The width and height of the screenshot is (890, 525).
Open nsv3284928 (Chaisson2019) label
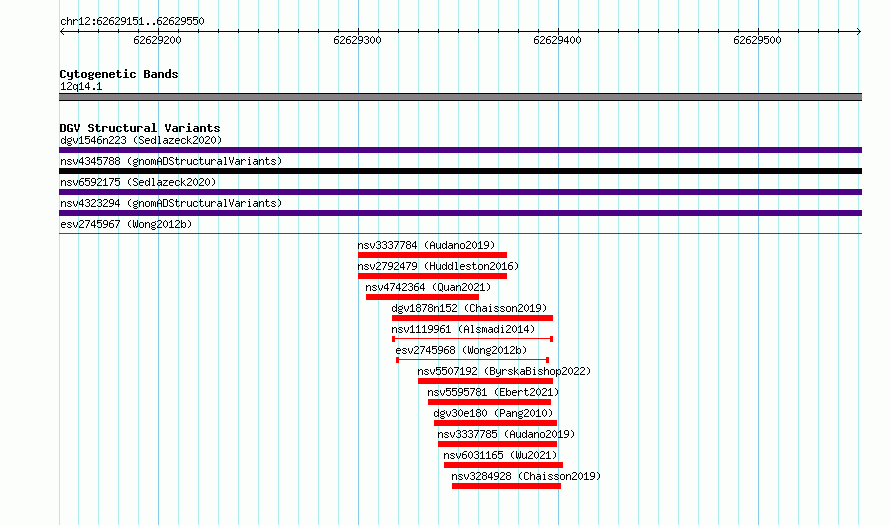point(526,476)
